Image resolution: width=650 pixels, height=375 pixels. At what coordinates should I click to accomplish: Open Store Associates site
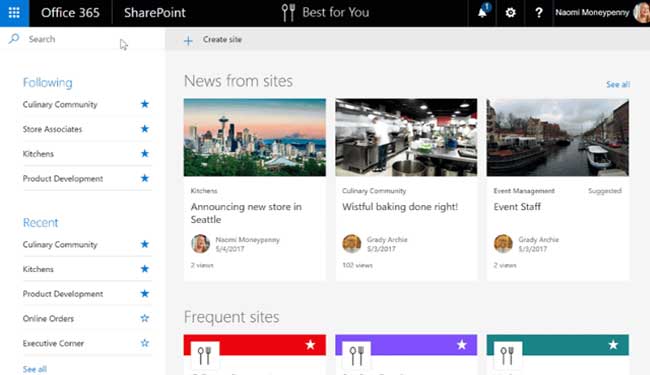click(53, 129)
